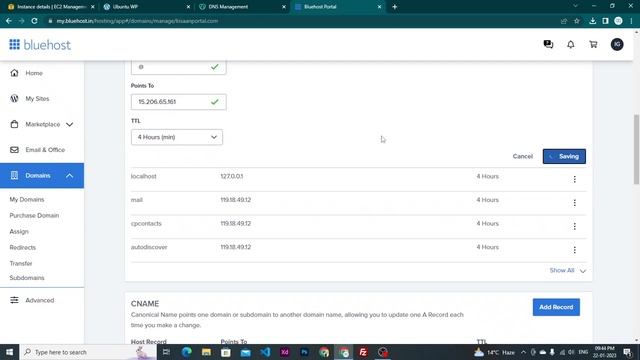Viewport: 640px width, 360px height.
Task: Launch Microsoft Edge from taskbar
Action: 187,352
